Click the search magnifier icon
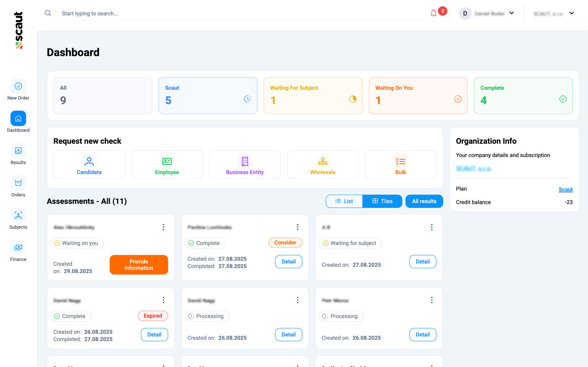The width and height of the screenshot is (588, 367). point(48,13)
